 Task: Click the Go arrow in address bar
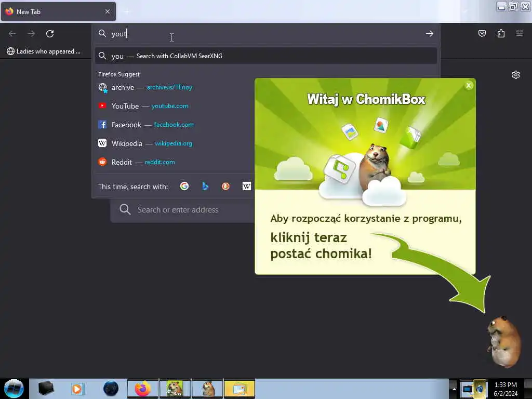[x=430, y=34]
